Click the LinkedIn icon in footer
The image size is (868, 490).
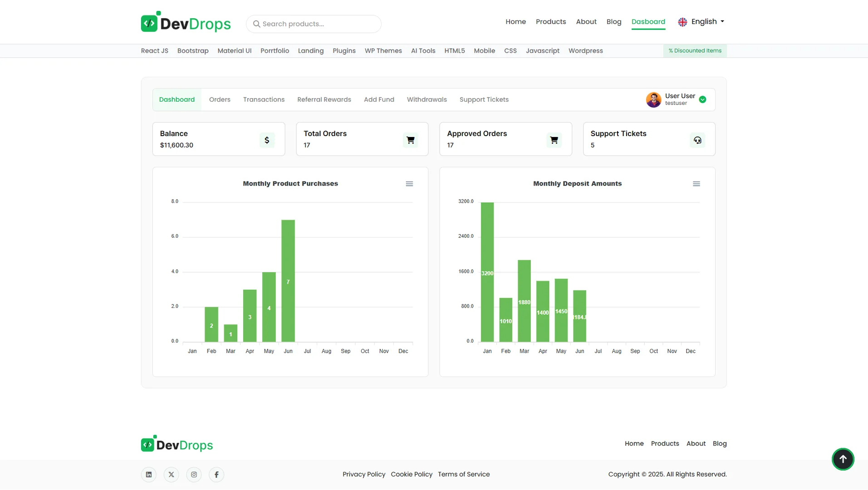tap(149, 475)
